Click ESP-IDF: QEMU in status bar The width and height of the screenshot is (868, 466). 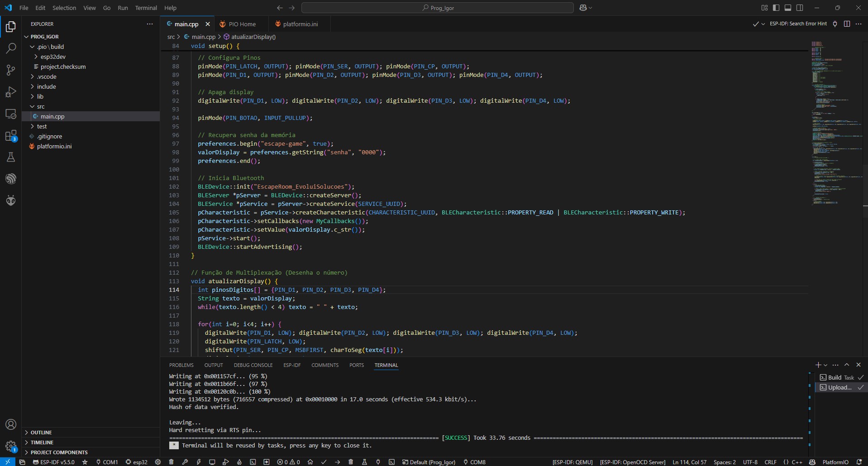point(572,462)
